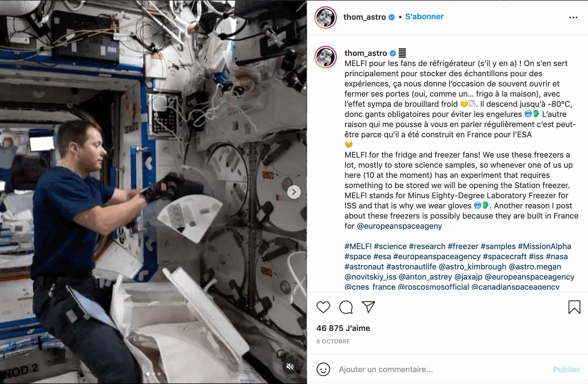Like the post with heart icon
This screenshot has width=588, height=384.
tap(323, 307)
